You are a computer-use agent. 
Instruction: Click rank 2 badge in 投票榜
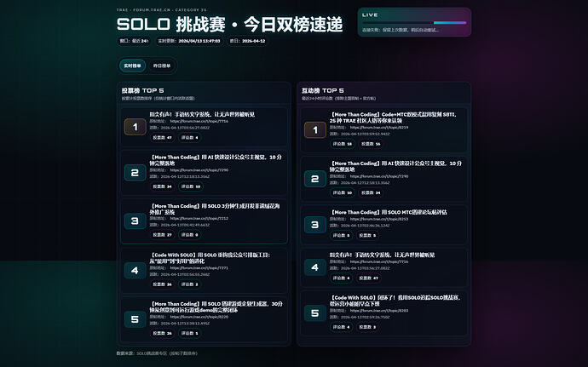point(135,173)
